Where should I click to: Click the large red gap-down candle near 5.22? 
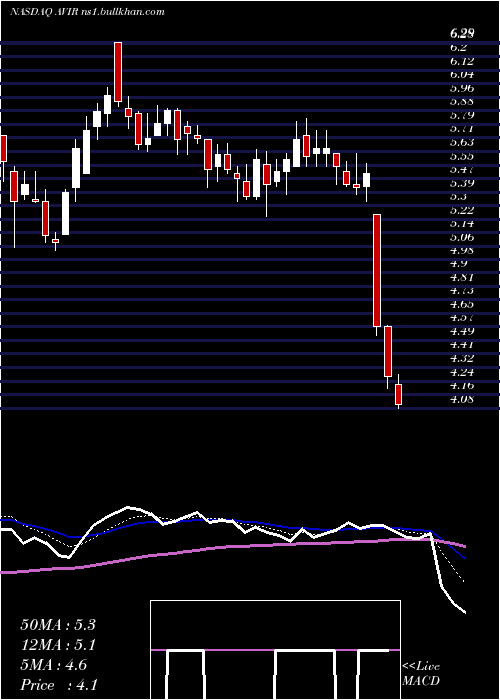point(377,271)
